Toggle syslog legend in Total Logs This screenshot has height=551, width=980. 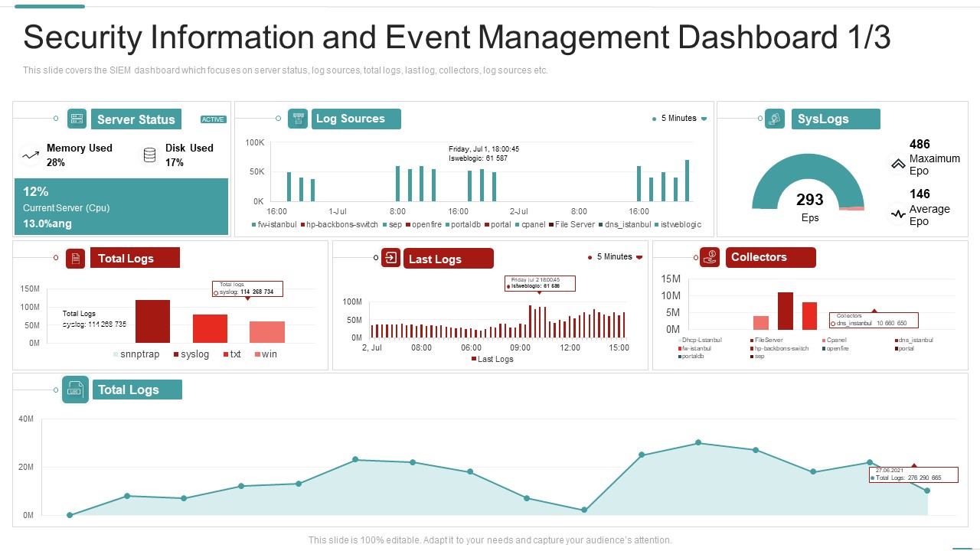pyautogui.click(x=191, y=354)
